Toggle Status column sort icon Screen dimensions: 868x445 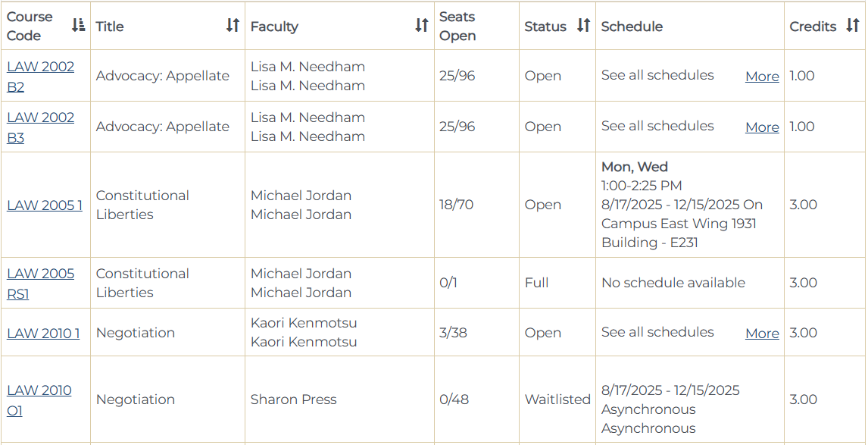point(583,26)
